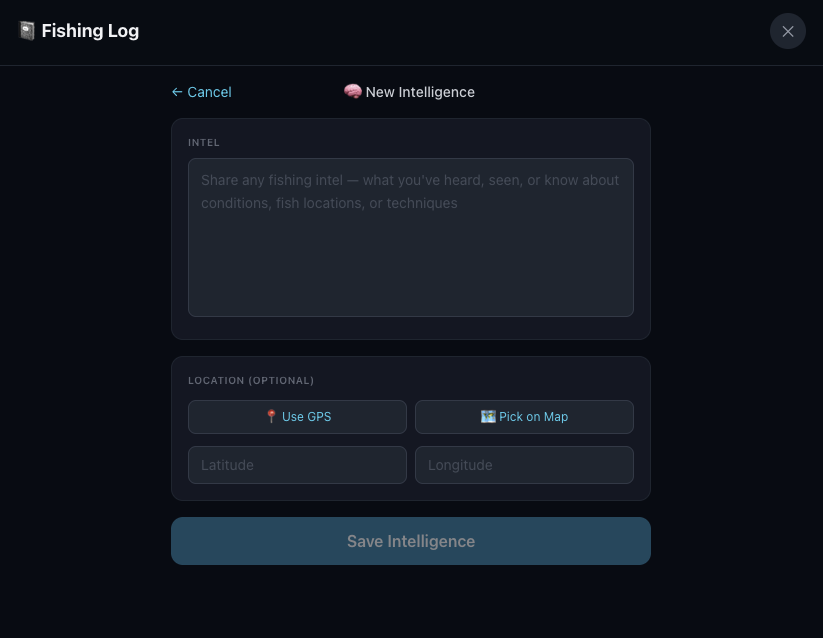Click the red pin icon inside Use GPS
Image resolution: width=823 pixels, height=638 pixels.
[x=271, y=416]
